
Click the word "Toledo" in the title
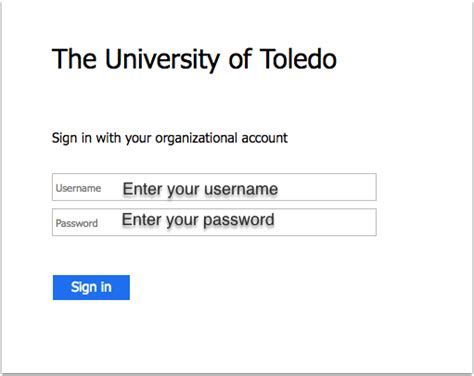[298, 59]
